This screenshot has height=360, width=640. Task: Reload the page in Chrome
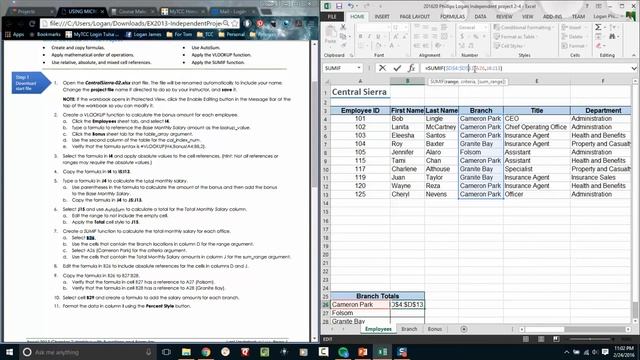tap(32, 24)
